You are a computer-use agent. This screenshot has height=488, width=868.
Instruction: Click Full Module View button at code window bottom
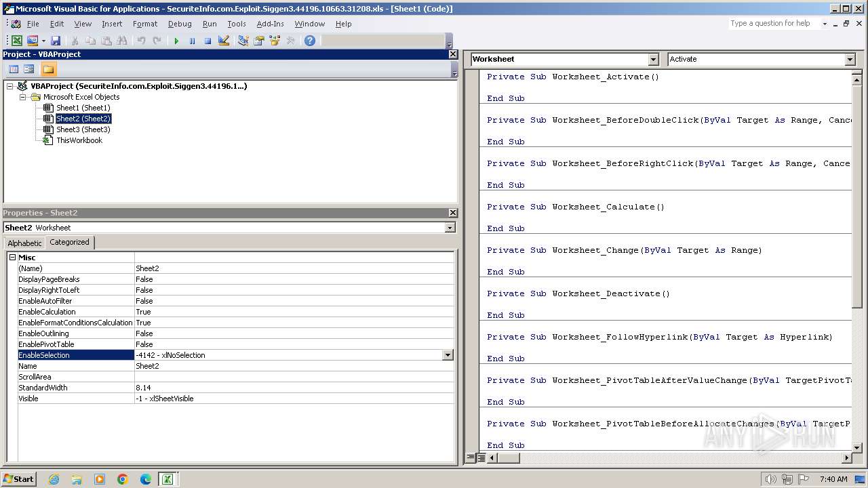(x=481, y=458)
